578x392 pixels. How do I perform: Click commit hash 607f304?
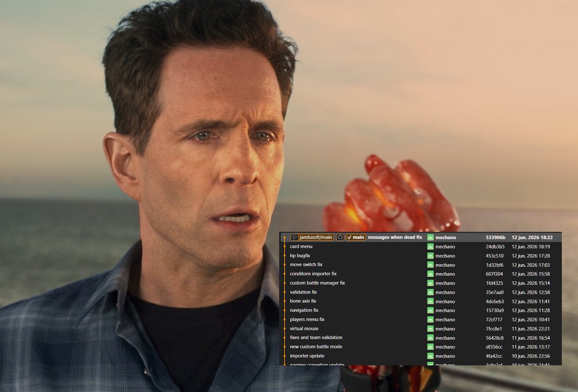(x=494, y=274)
